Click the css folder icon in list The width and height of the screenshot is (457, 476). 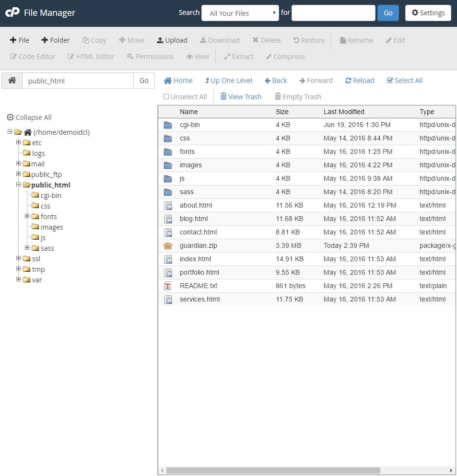pyautogui.click(x=168, y=138)
